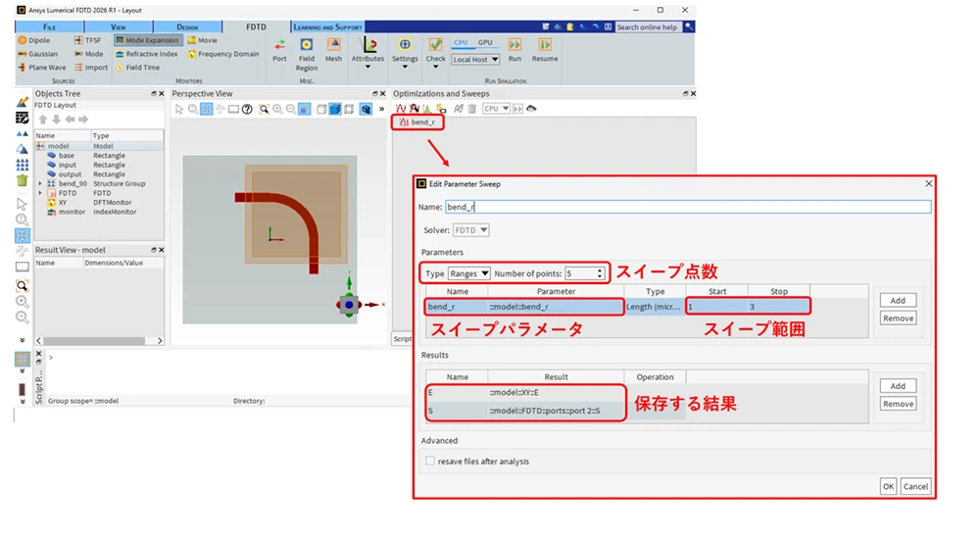This screenshot has height=537, width=980.
Task: Click Remove button in Results section
Action: coord(898,404)
